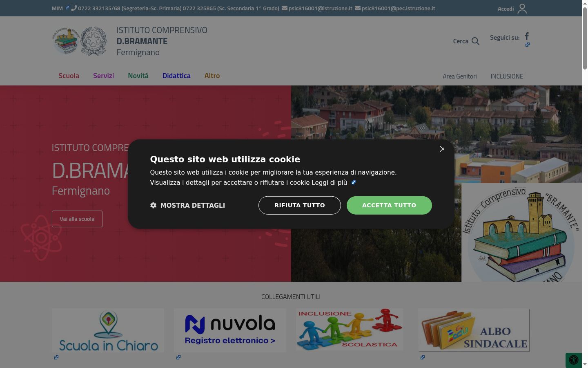Open the Didattica menu
Image resolution: width=588 pixels, height=368 pixels.
pyautogui.click(x=176, y=76)
